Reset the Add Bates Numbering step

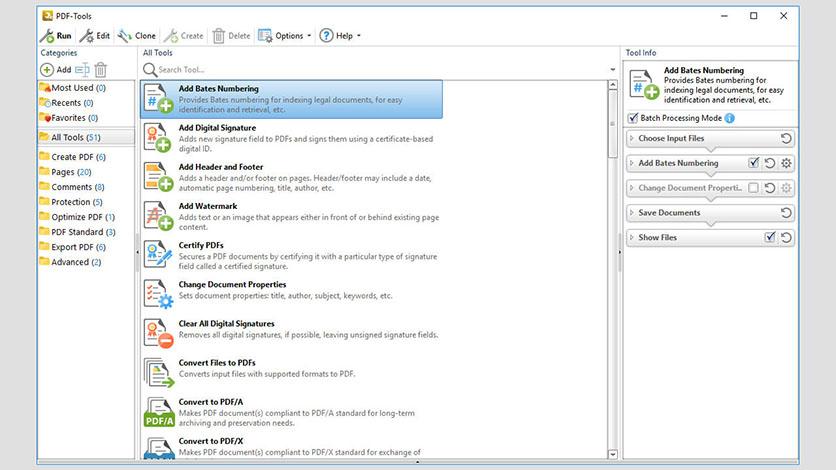(770, 163)
